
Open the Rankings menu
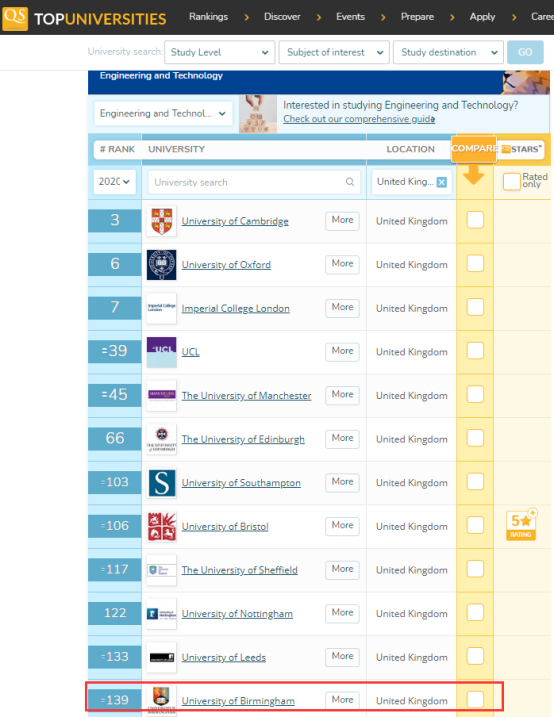coord(208,17)
